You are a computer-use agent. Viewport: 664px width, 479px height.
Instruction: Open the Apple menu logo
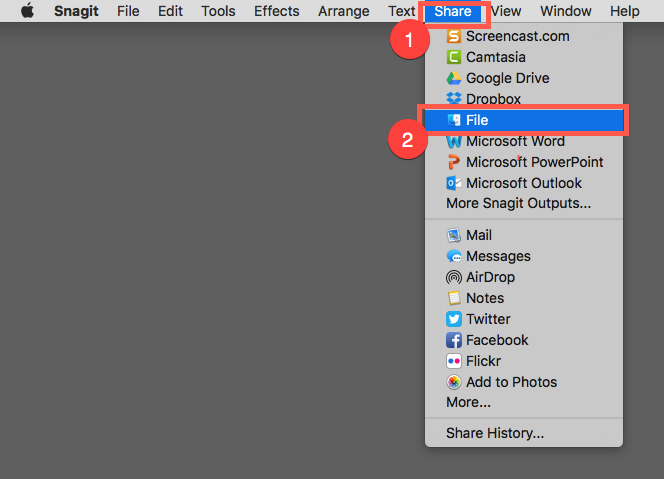click(x=28, y=11)
